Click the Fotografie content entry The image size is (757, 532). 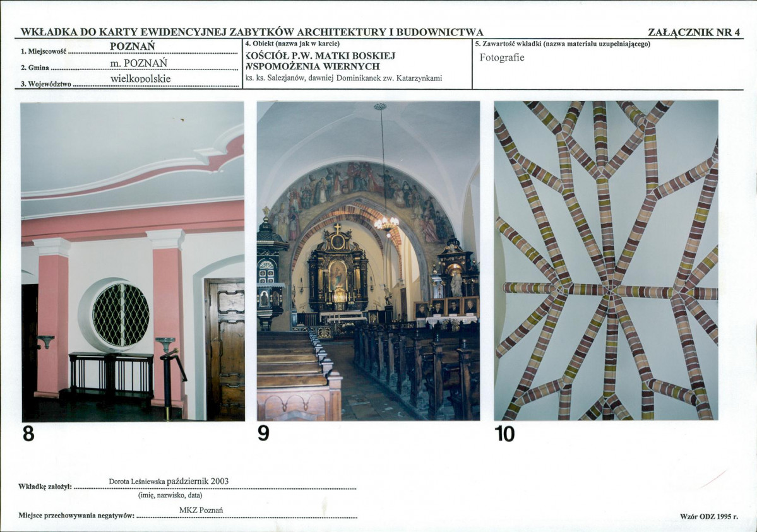coord(502,57)
